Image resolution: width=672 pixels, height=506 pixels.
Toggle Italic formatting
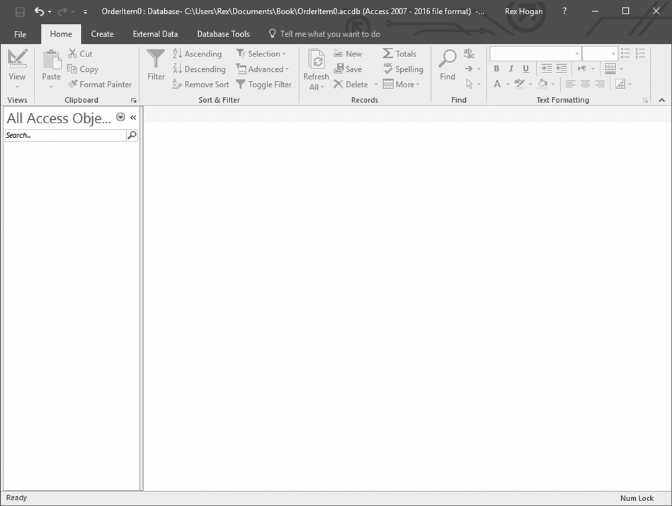point(511,69)
